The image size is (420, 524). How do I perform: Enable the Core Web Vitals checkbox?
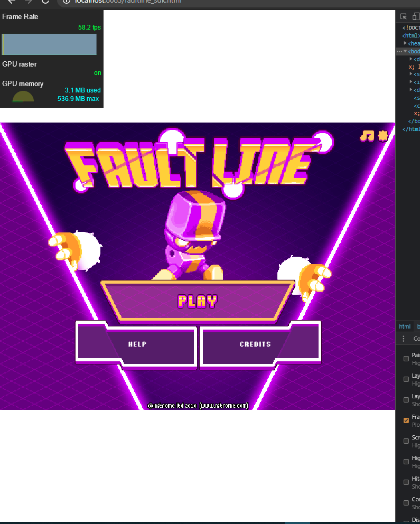pos(406,503)
